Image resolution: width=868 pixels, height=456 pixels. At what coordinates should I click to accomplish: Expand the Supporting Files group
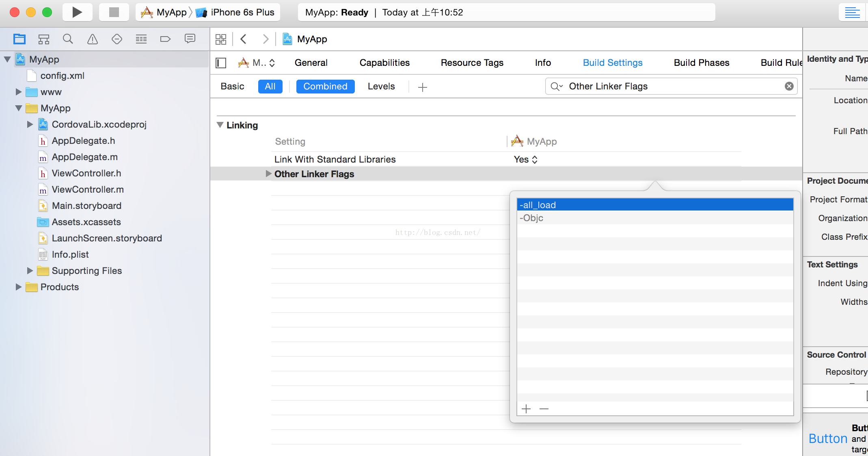[x=30, y=271]
